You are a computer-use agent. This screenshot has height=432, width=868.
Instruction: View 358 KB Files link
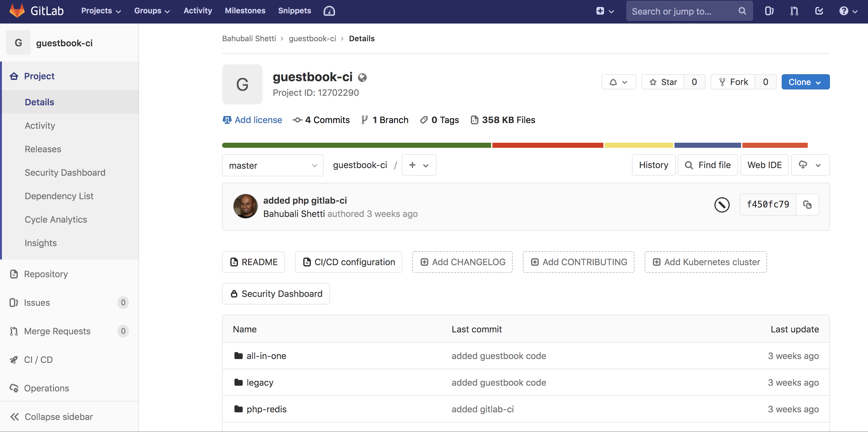(503, 120)
